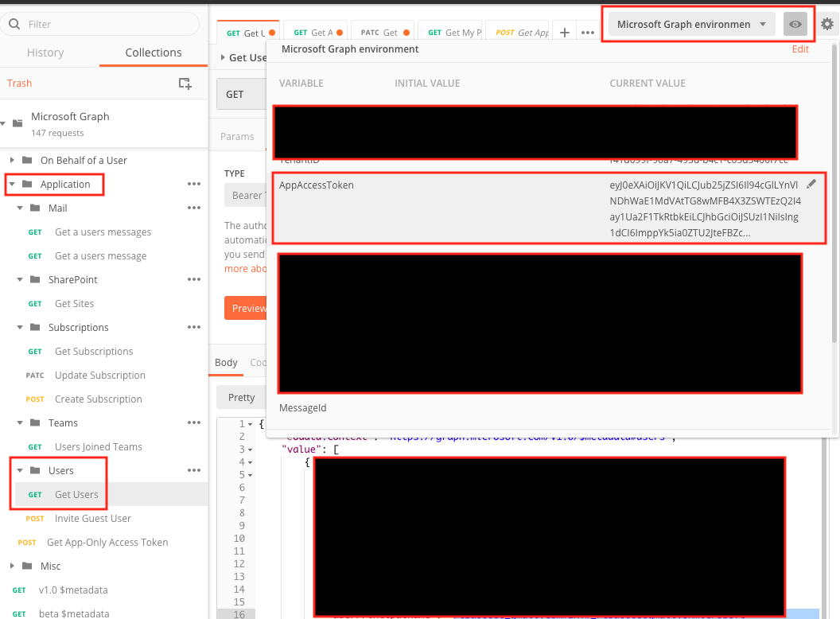Click the orange Preview button

click(247, 308)
